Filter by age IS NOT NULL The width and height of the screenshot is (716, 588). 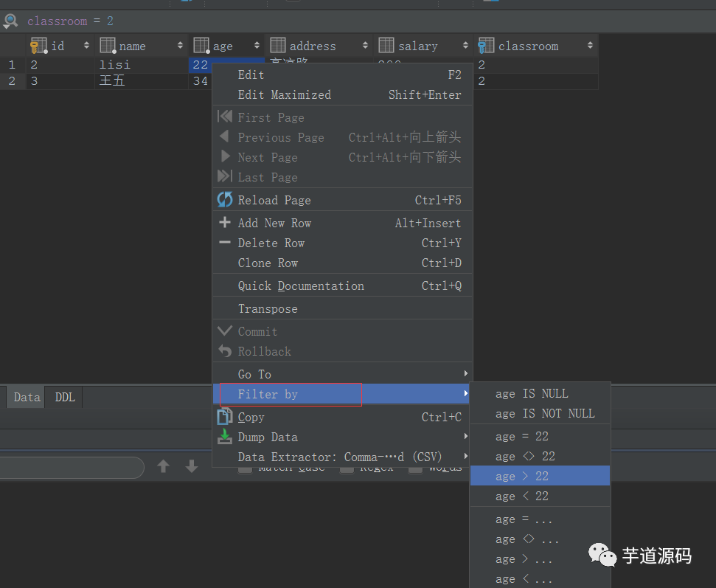541,413
